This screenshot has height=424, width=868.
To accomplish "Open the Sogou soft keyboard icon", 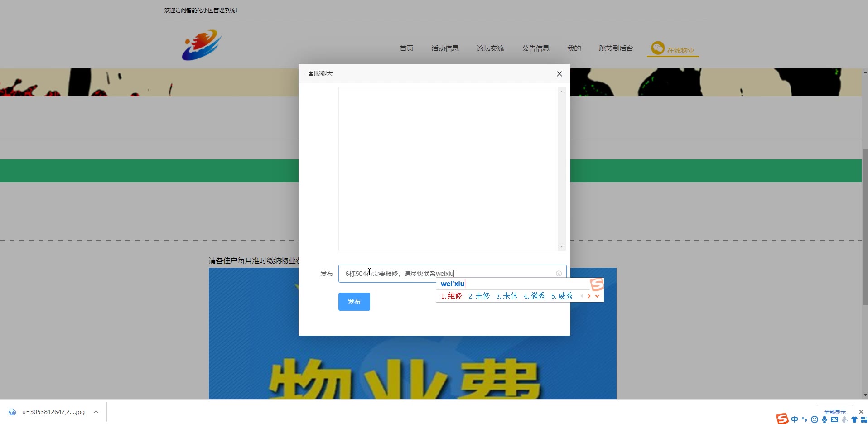I will (x=834, y=419).
